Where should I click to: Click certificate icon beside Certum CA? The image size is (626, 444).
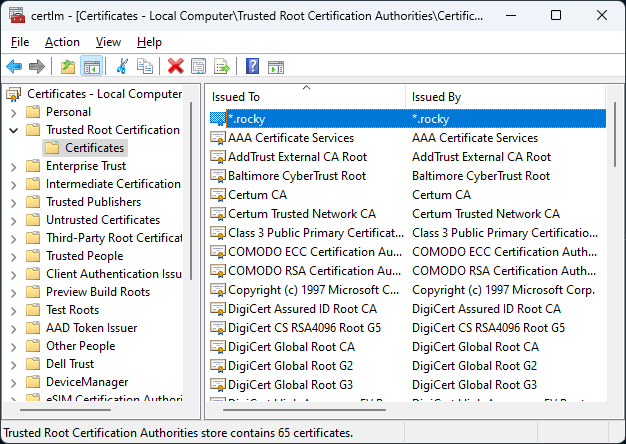click(218, 195)
